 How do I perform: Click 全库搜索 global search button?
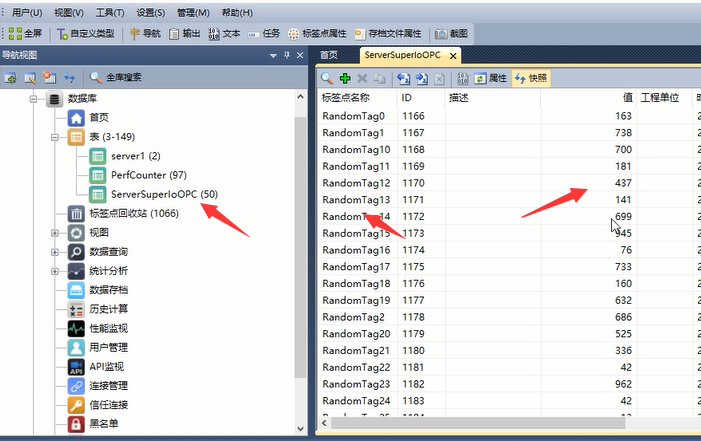[115, 77]
